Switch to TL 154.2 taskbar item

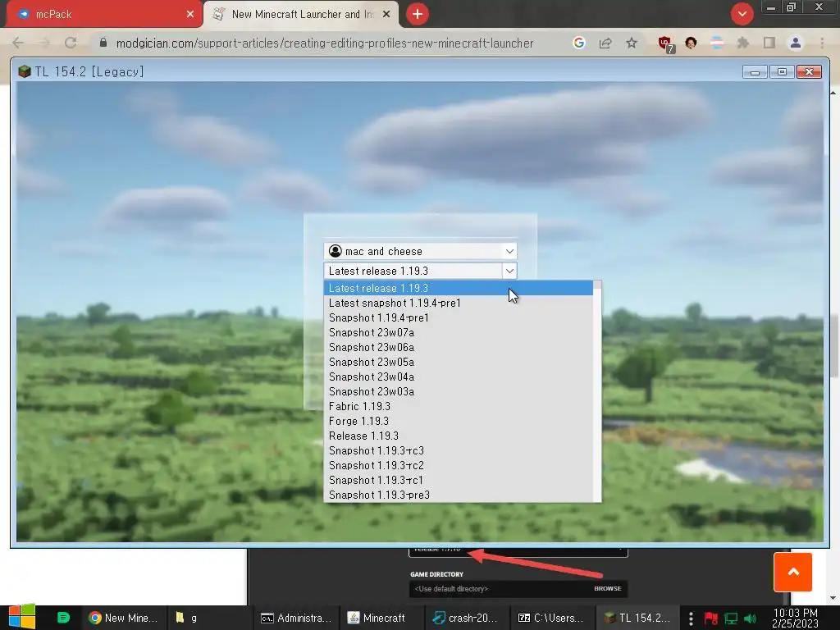(x=637, y=618)
